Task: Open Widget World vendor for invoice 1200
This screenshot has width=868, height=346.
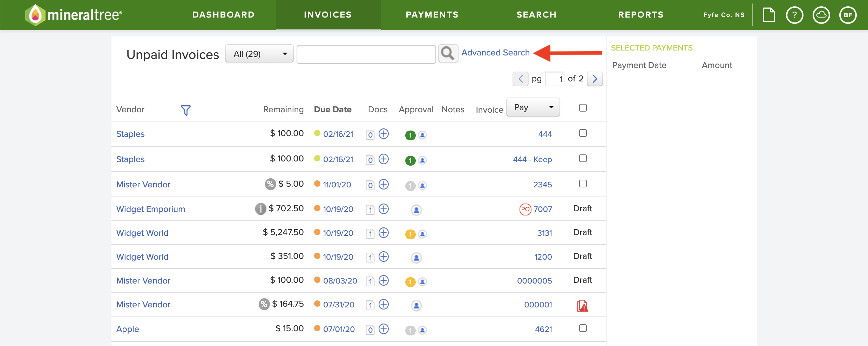Action: point(142,257)
